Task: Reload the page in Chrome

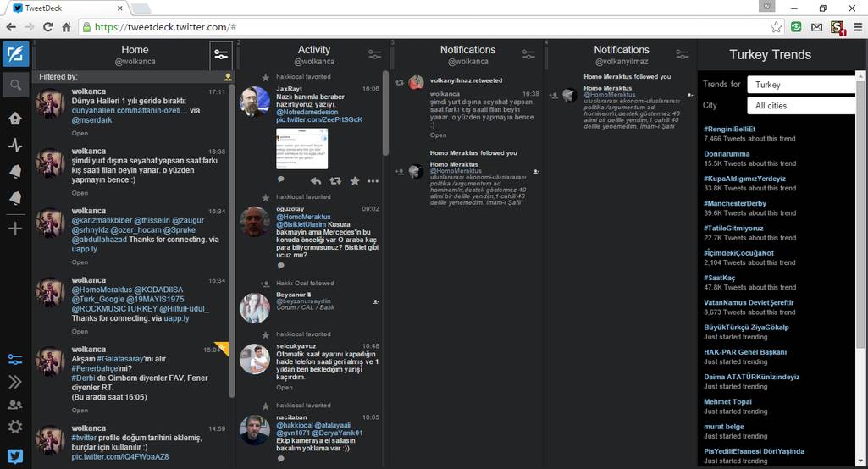Action: pos(47,27)
